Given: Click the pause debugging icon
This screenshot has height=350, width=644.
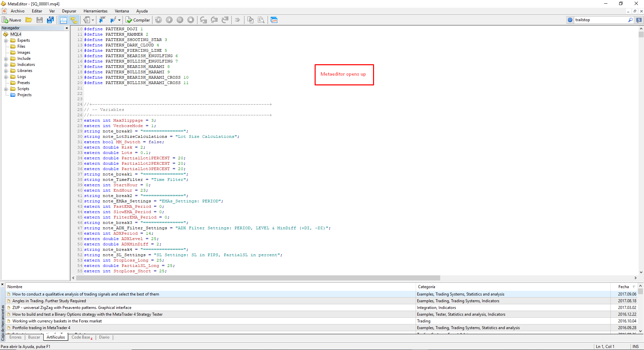Looking at the screenshot, I should pyautogui.click(x=180, y=20).
